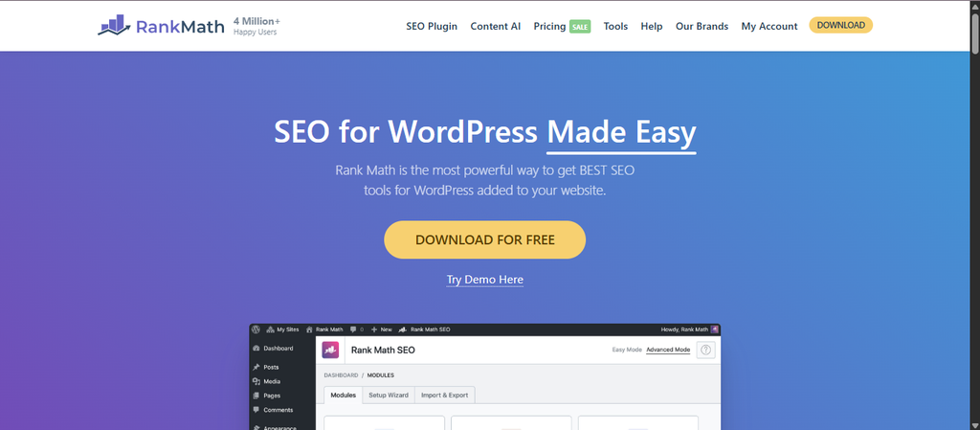Click the scrollbar up arrow

click(975, 5)
